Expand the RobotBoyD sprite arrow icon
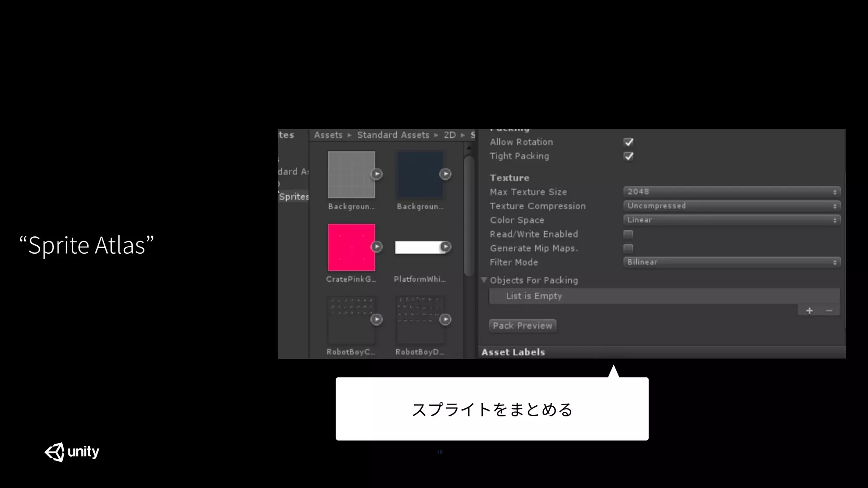This screenshot has width=868, height=488. click(445, 319)
